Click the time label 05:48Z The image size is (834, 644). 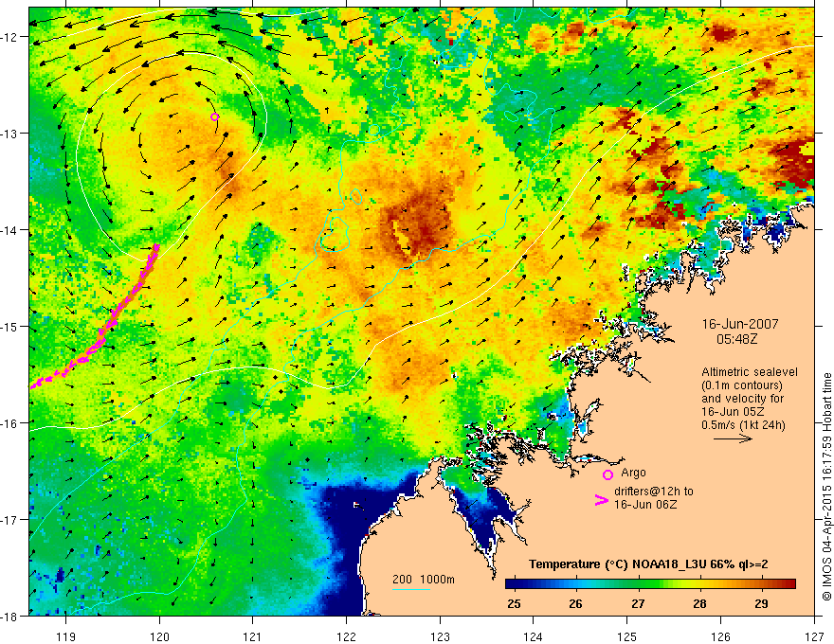click(736, 339)
